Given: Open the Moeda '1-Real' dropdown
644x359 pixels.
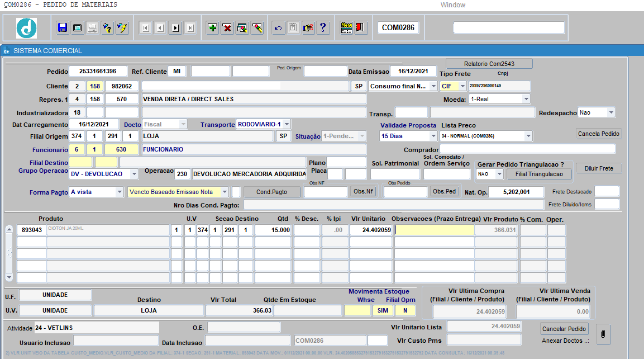Looking at the screenshot, I should [x=526, y=99].
